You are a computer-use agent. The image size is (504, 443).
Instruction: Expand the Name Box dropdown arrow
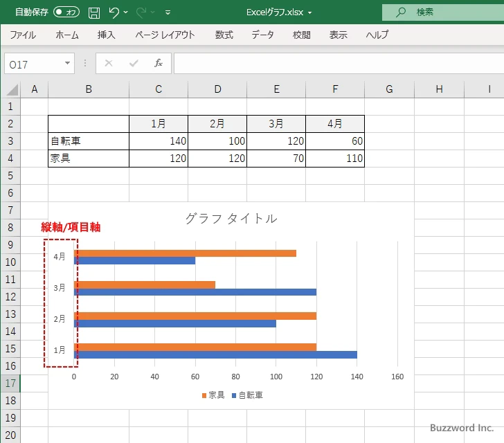click(68, 63)
